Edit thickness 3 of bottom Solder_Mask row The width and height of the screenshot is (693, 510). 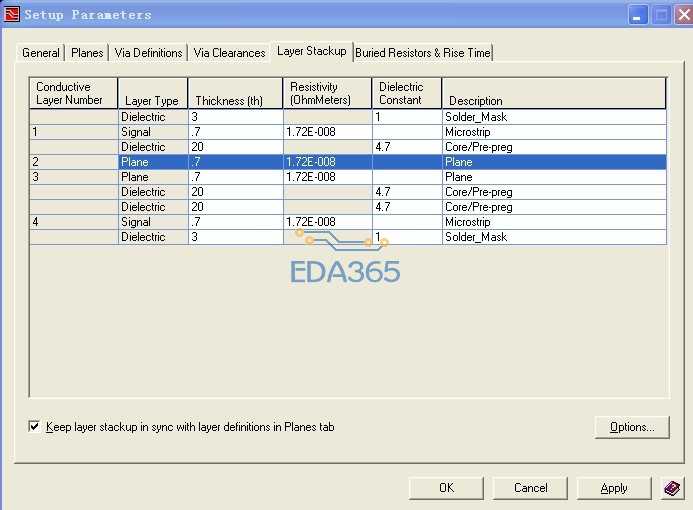pyautogui.click(x=236, y=237)
